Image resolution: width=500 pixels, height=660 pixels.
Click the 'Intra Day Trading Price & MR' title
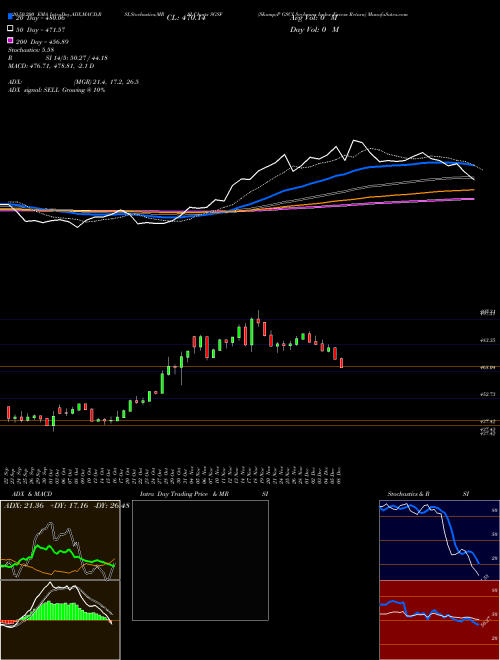tap(184, 494)
